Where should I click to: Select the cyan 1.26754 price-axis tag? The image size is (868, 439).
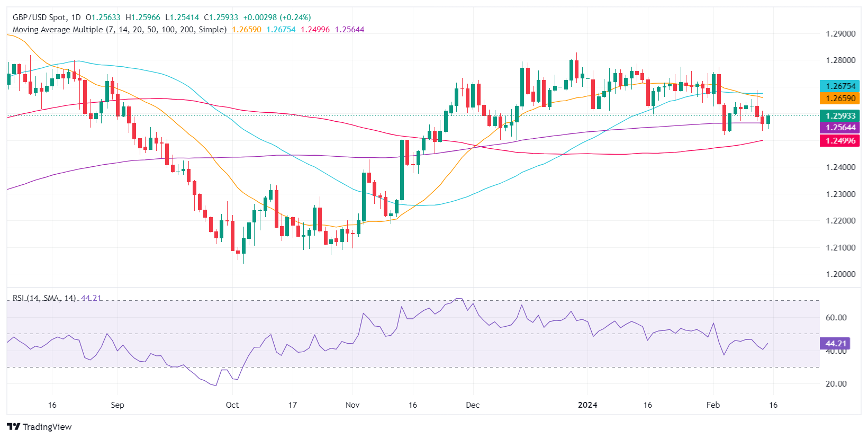click(840, 86)
